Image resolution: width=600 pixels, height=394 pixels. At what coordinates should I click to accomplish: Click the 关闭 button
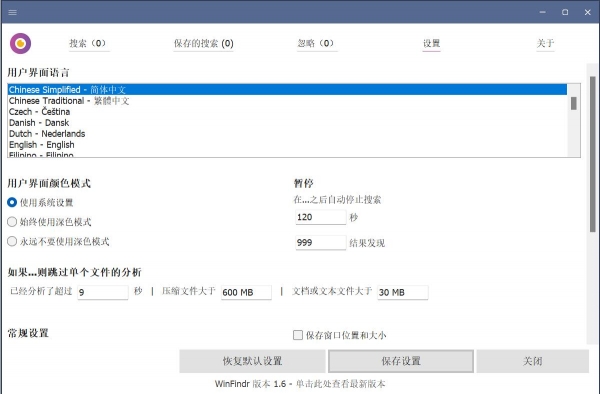click(x=533, y=361)
